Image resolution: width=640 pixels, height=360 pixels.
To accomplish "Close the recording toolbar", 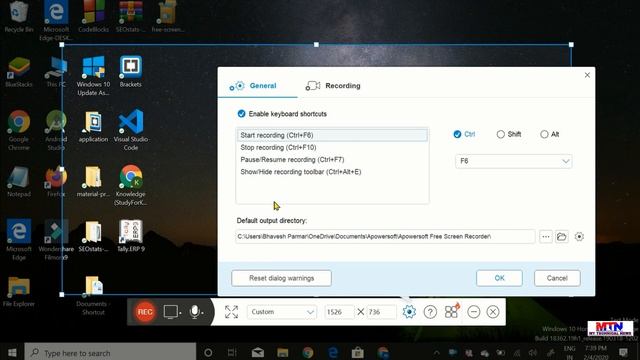I will [x=493, y=312].
